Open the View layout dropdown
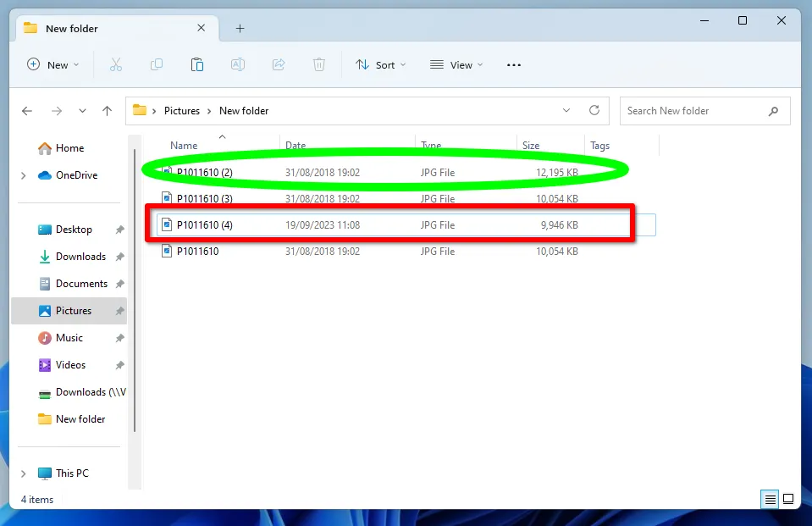The width and height of the screenshot is (812, 526). click(x=456, y=64)
